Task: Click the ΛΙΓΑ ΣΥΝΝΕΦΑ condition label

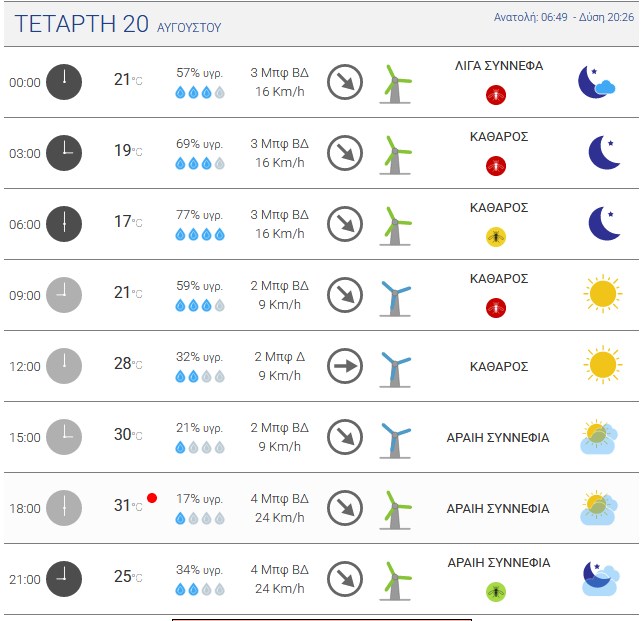Action: (499, 66)
